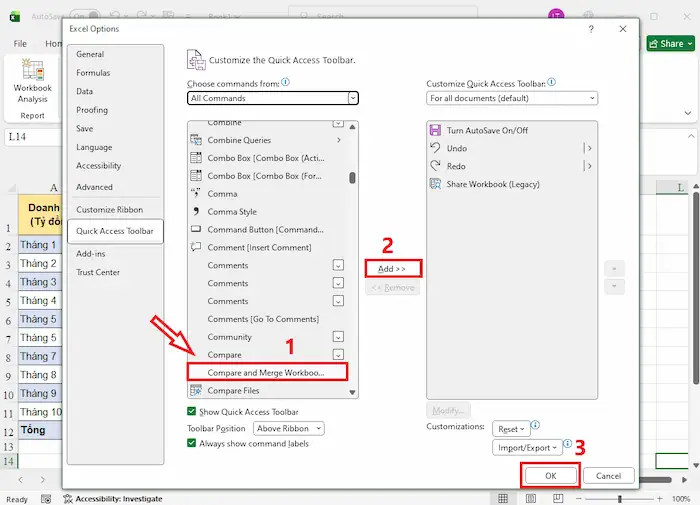Expand the Toolbar Position Above Ribbon dropdown

pos(288,429)
